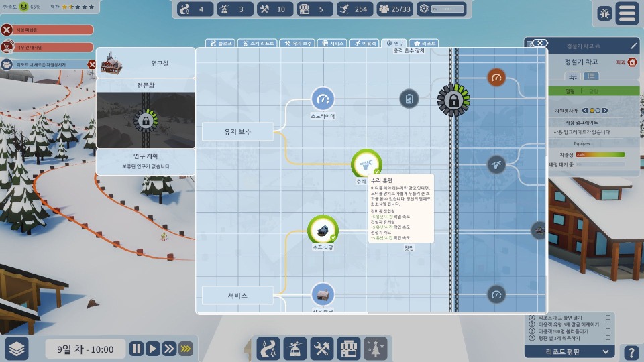Switch to the 슬로프 tab

tap(220, 43)
